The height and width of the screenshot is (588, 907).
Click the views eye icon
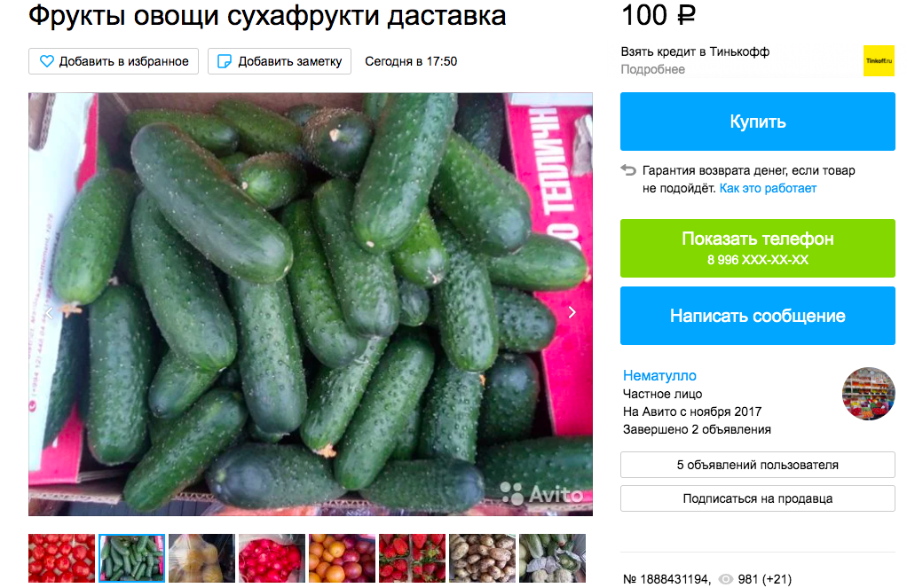coord(725,579)
